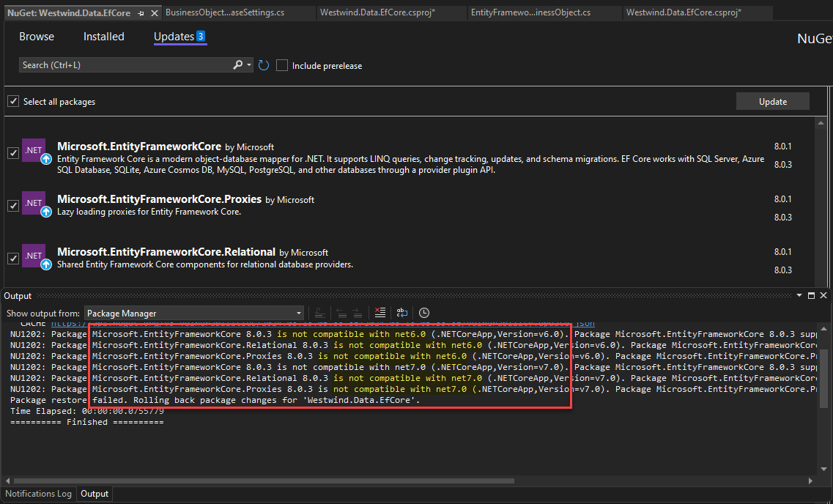Screen dimensions: 833x504
Task: Click Find Message in Code icon
Action: [320, 313]
